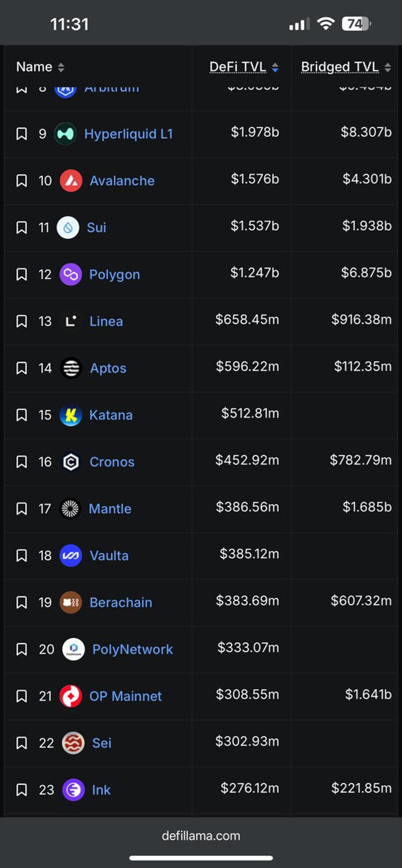
Task: Open the Vaulta chain link
Action: click(109, 555)
